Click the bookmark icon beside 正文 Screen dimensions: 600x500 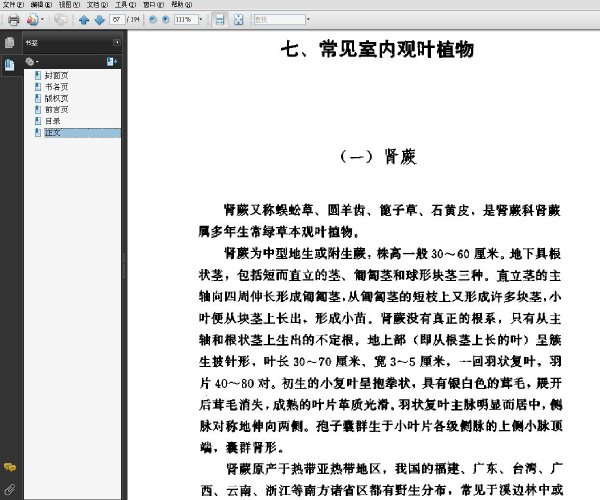(x=38, y=133)
